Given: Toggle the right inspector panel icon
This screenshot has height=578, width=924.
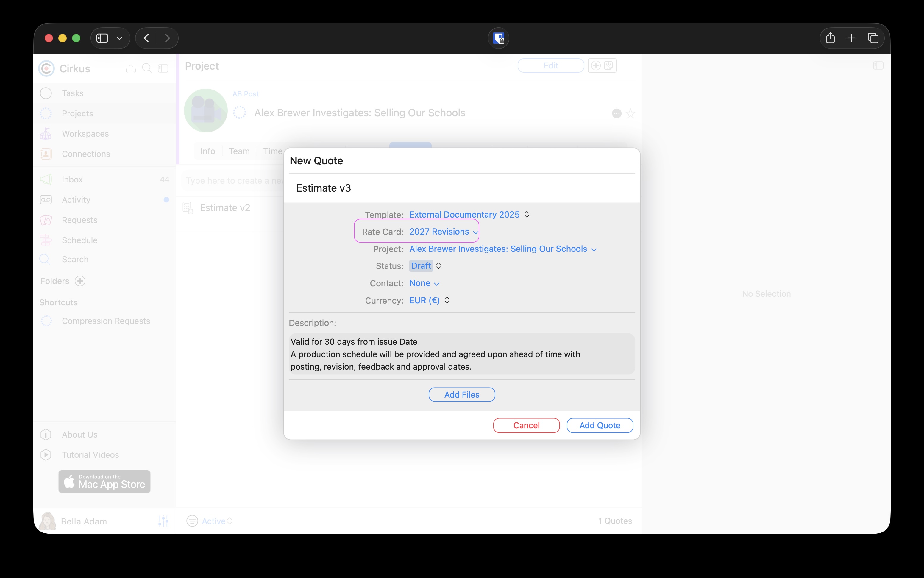Looking at the screenshot, I should tap(878, 66).
